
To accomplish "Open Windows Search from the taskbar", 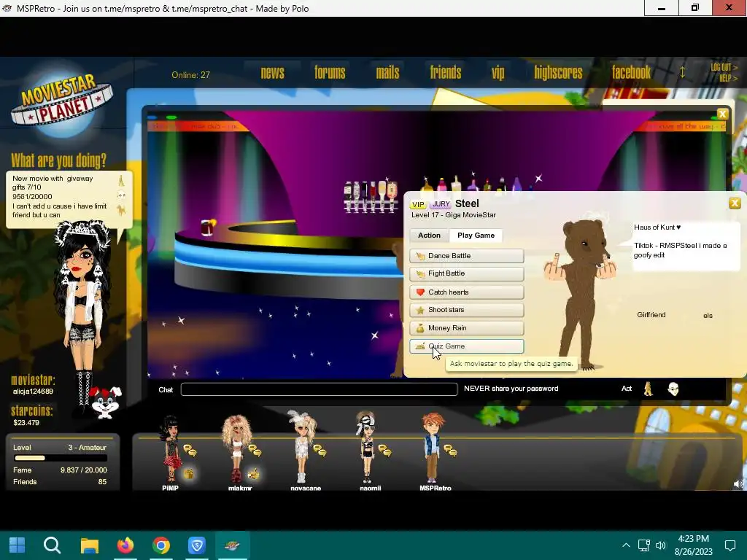I will tap(53, 545).
